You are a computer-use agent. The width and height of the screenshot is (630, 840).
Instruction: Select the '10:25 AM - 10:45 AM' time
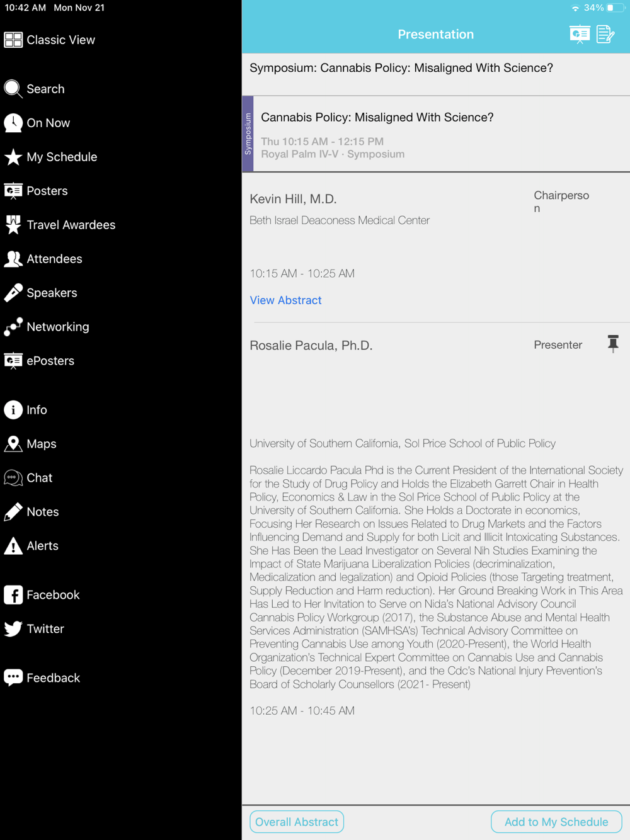(302, 710)
